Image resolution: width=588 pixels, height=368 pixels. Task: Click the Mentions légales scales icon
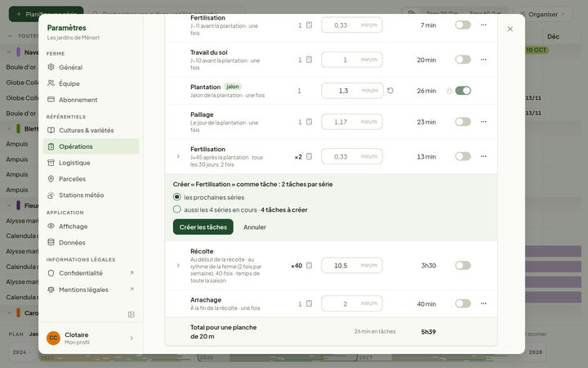[x=51, y=289]
